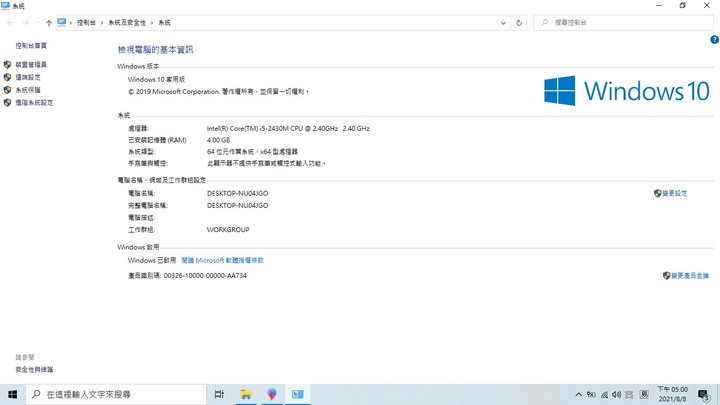The height and width of the screenshot is (405, 720).
Task: Click the input method indicator in tray
Action: [x=644, y=394]
